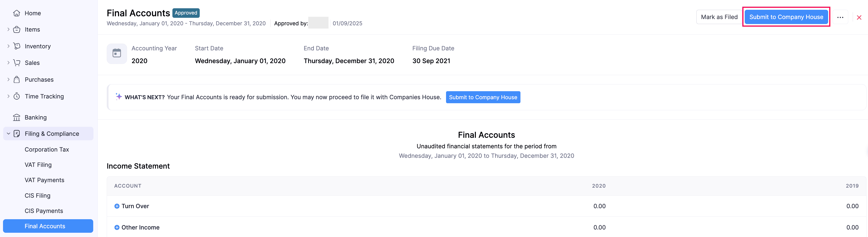Select the Purchases bag icon
Image resolution: width=868 pixels, height=237 pixels.
point(17,80)
